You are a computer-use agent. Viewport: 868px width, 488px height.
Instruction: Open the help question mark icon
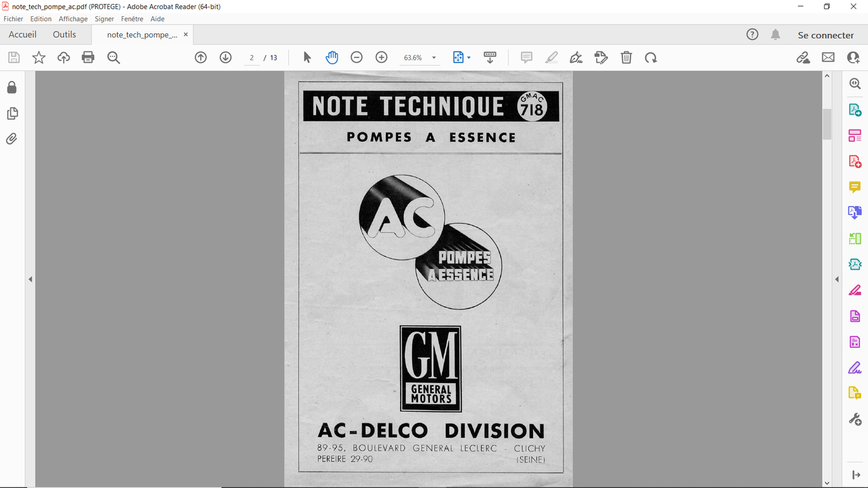coord(752,35)
